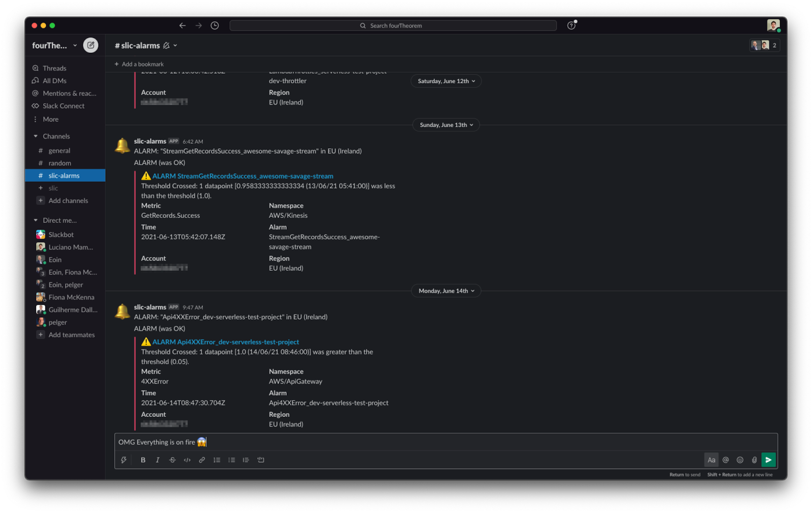812x513 pixels.
Task: Open Guilherme Dall... direct message
Action: tap(73, 310)
